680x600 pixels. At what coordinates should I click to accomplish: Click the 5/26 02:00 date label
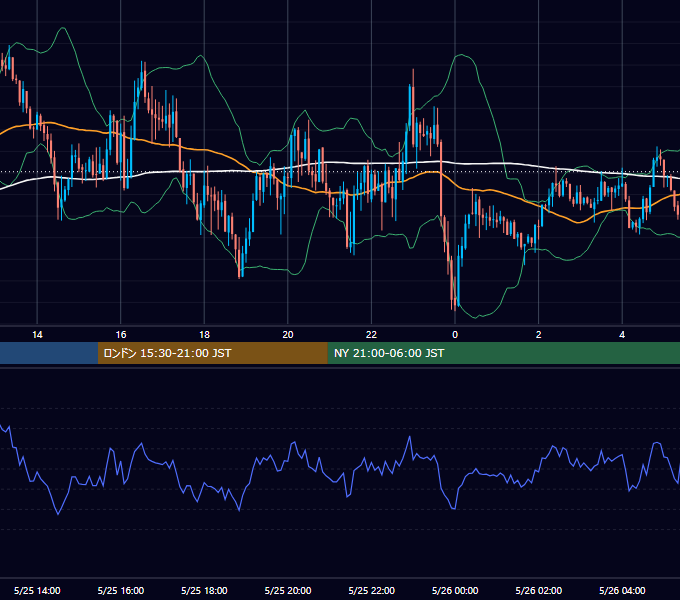539,590
